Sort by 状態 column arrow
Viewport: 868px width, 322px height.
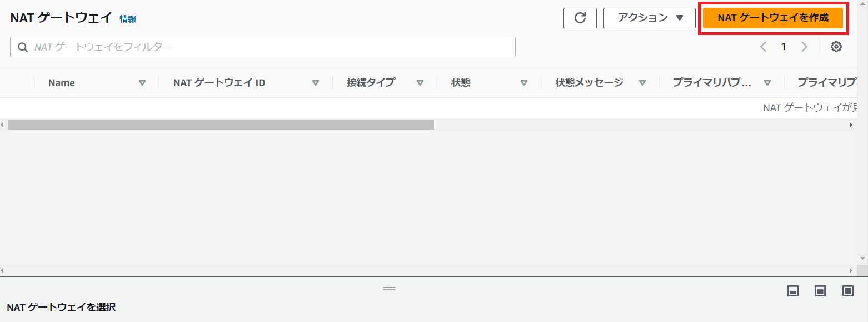[x=523, y=83]
